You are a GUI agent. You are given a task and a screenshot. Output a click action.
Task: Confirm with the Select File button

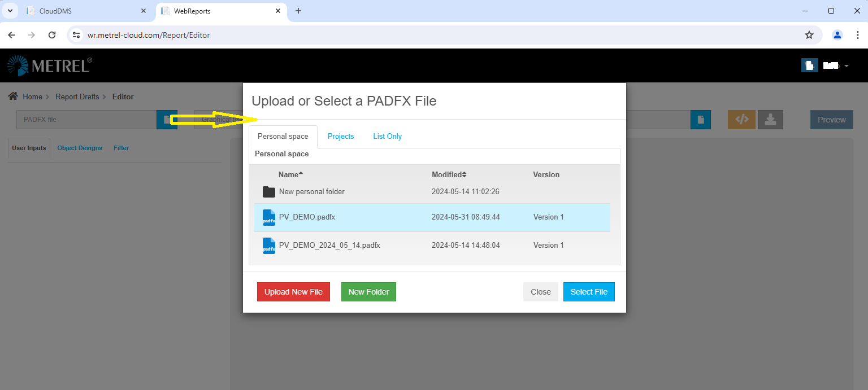[x=589, y=292]
